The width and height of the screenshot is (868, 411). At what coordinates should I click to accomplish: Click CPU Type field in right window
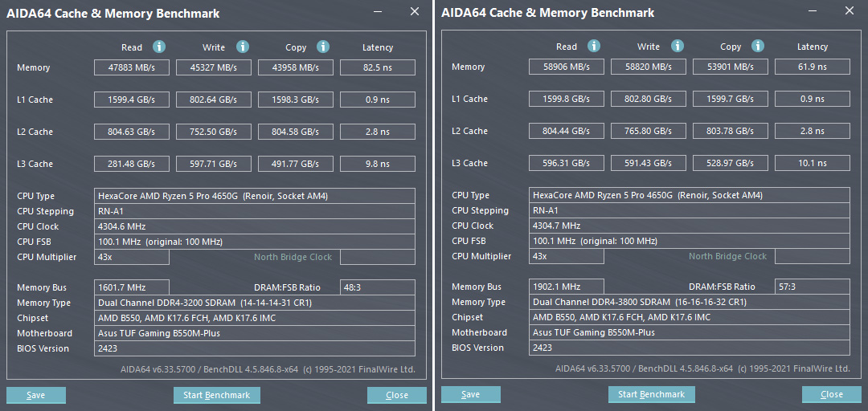click(x=690, y=195)
